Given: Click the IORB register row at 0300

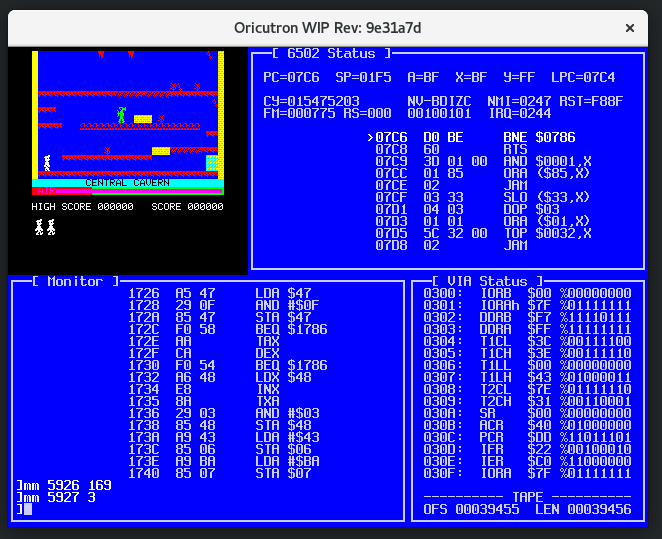Looking at the screenshot, I should [x=527, y=293].
